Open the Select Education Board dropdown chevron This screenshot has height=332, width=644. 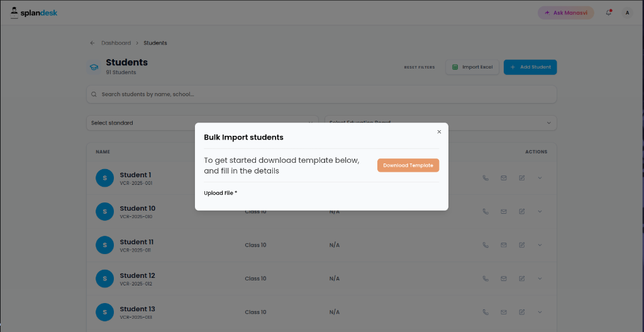click(548, 123)
